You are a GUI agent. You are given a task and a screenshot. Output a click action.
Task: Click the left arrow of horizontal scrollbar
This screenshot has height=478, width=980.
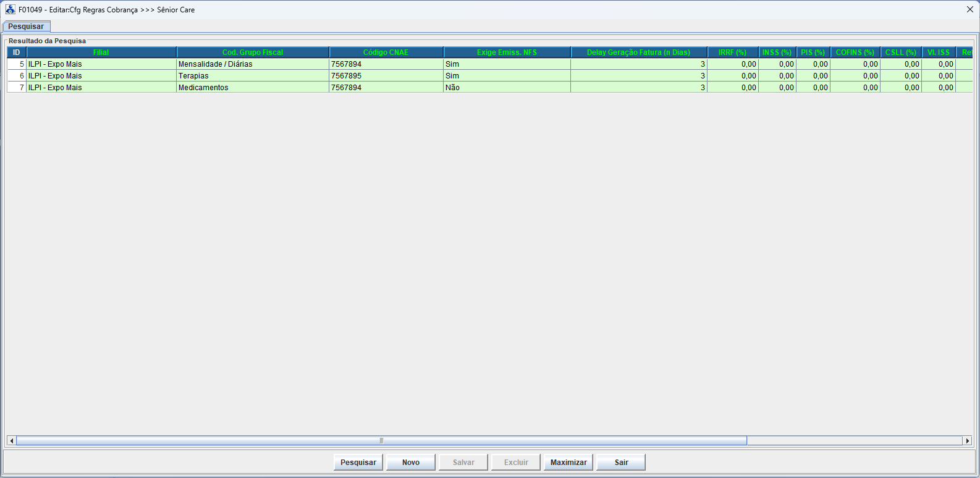[11, 440]
